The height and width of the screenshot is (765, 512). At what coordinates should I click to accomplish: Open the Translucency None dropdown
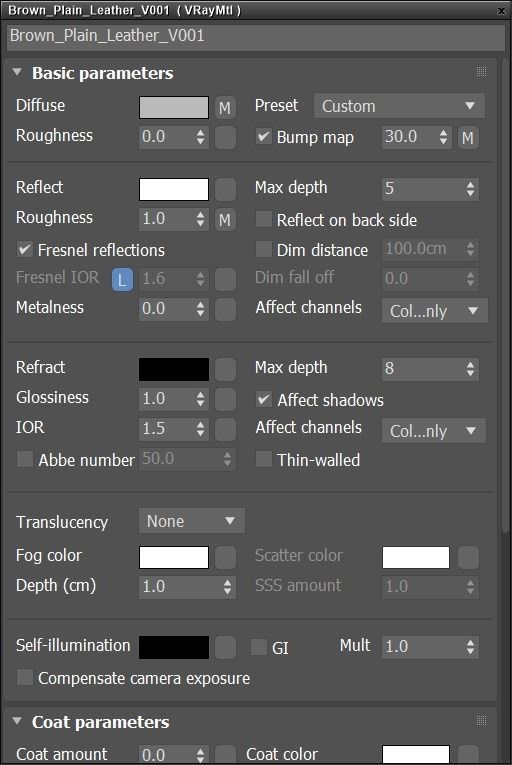(x=191, y=521)
